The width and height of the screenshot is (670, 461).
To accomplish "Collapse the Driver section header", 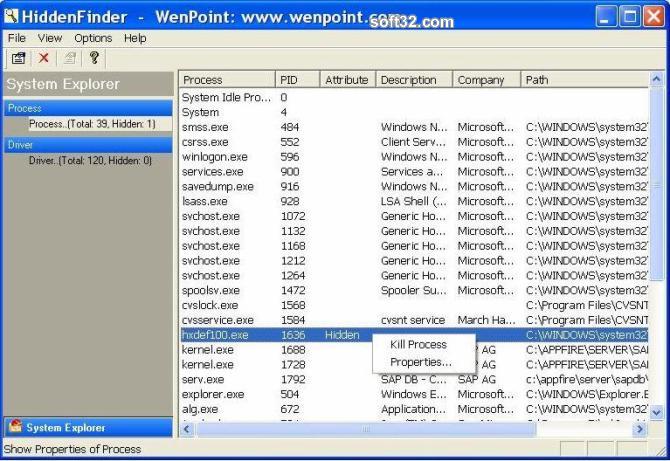I will coord(87,145).
